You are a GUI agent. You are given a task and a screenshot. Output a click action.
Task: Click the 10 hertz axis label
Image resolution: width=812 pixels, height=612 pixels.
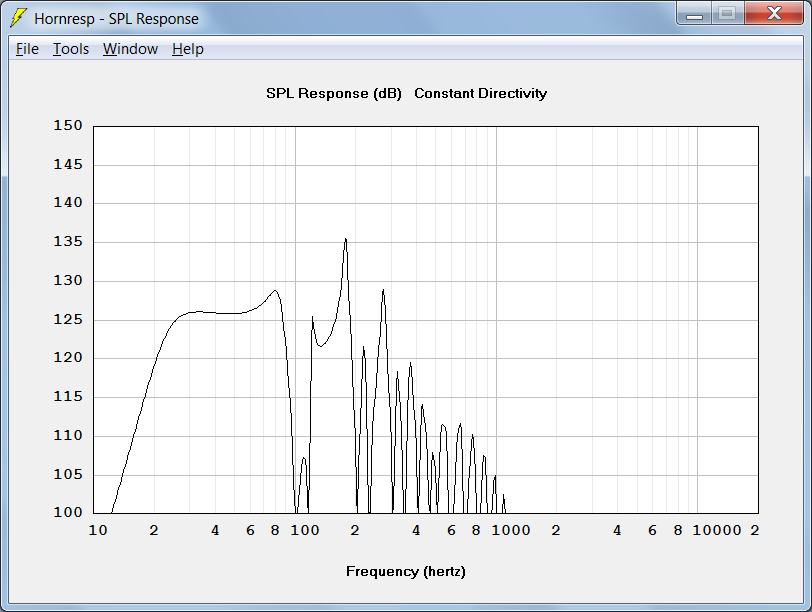[x=98, y=530]
